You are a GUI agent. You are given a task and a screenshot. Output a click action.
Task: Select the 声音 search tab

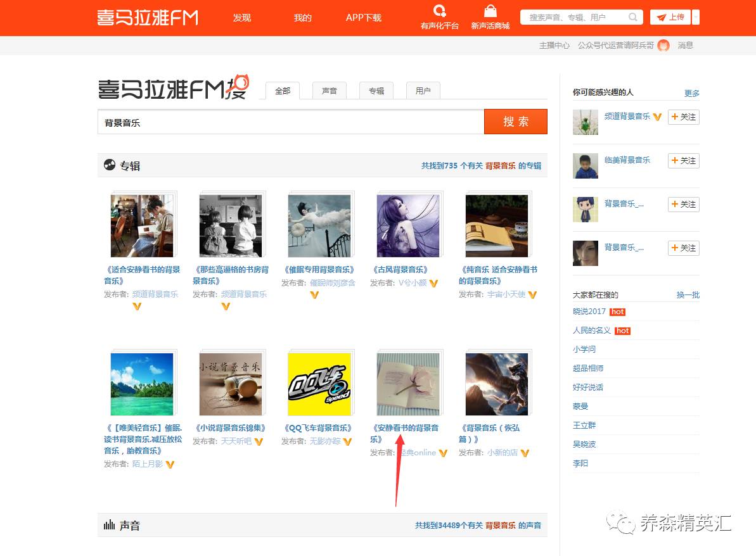pyautogui.click(x=330, y=91)
